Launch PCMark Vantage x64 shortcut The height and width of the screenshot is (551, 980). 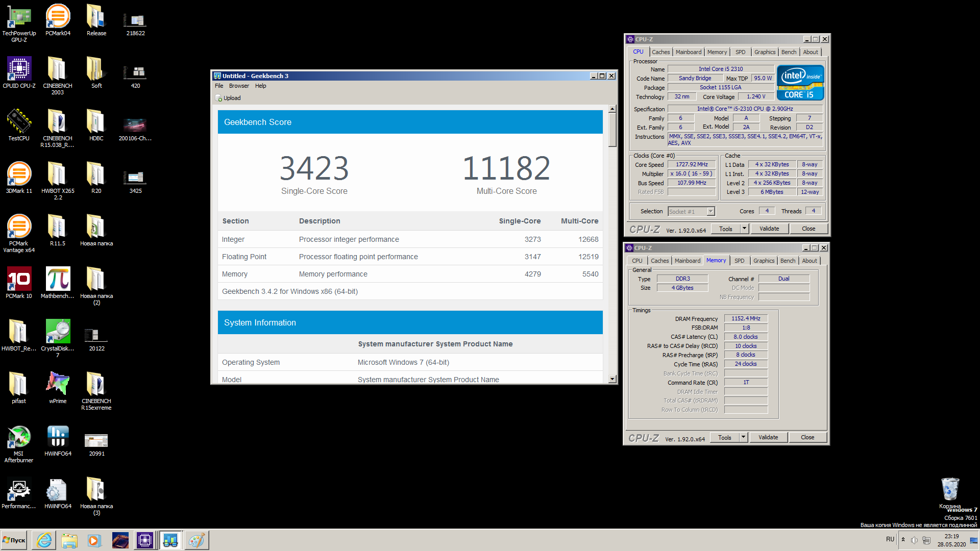(19, 233)
